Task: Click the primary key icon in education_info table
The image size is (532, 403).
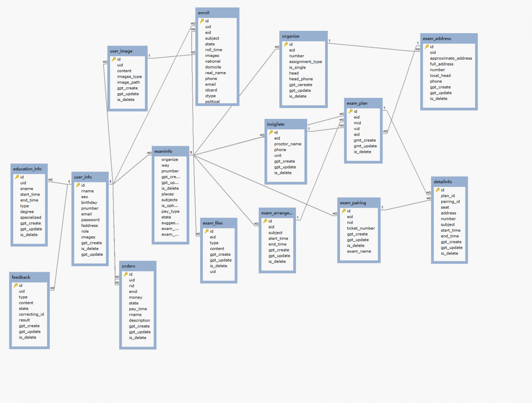Action: (x=17, y=177)
